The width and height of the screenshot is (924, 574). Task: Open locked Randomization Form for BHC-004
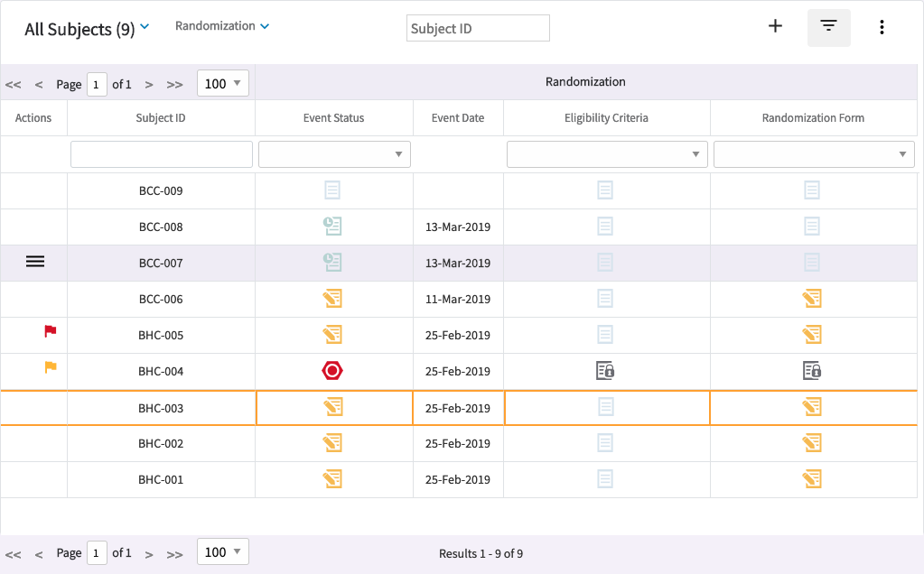[x=812, y=371]
